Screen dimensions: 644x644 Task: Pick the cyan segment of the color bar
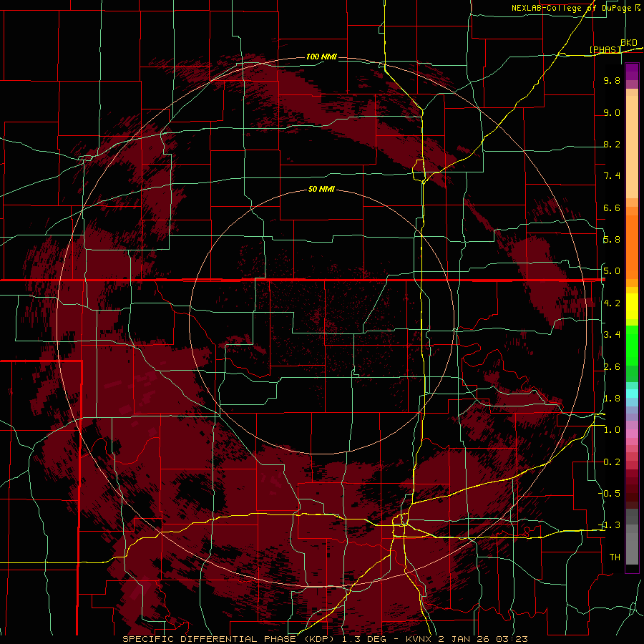[632, 394]
